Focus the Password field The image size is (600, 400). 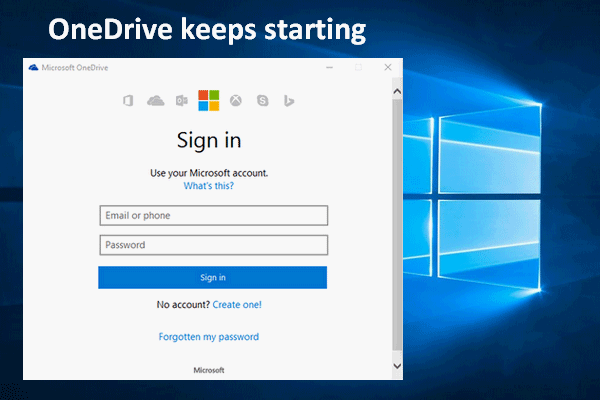214,245
